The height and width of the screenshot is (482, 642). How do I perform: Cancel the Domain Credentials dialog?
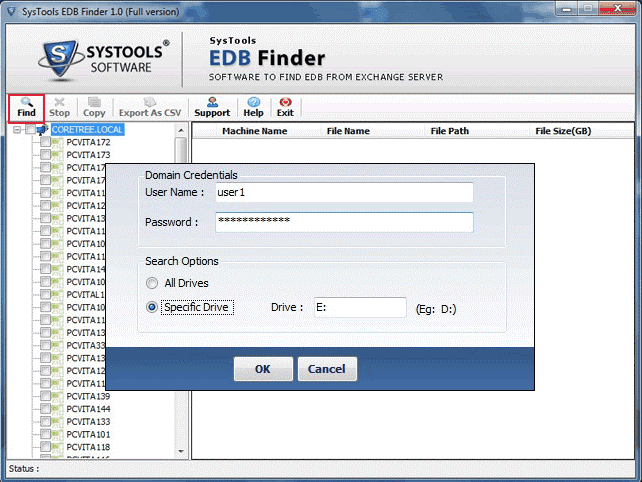pos(327,369)
